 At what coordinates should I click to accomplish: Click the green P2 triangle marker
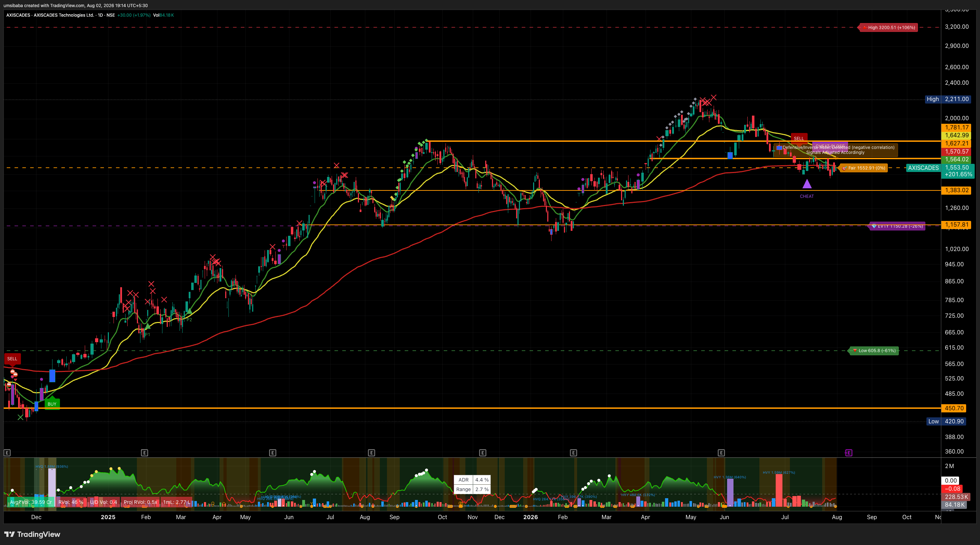(x=189, y=311)
